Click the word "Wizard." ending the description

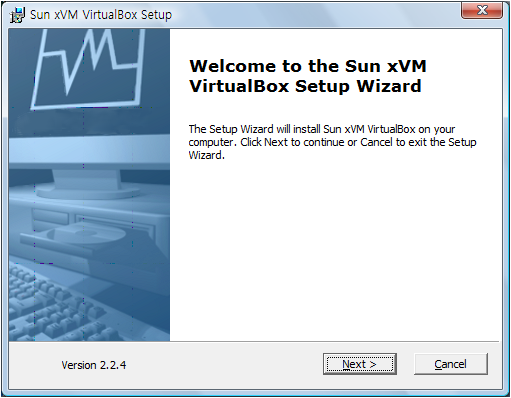pos(207,155)
